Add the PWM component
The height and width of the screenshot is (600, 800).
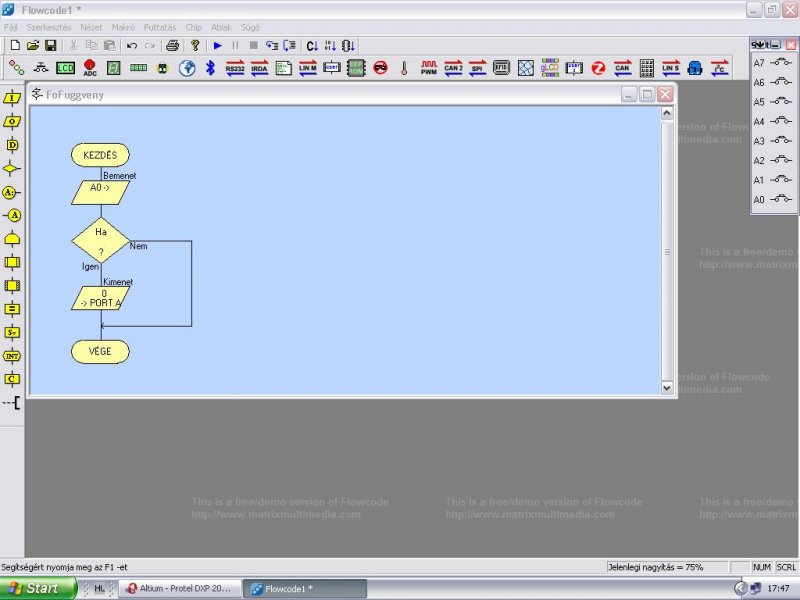tap(429, 68)
